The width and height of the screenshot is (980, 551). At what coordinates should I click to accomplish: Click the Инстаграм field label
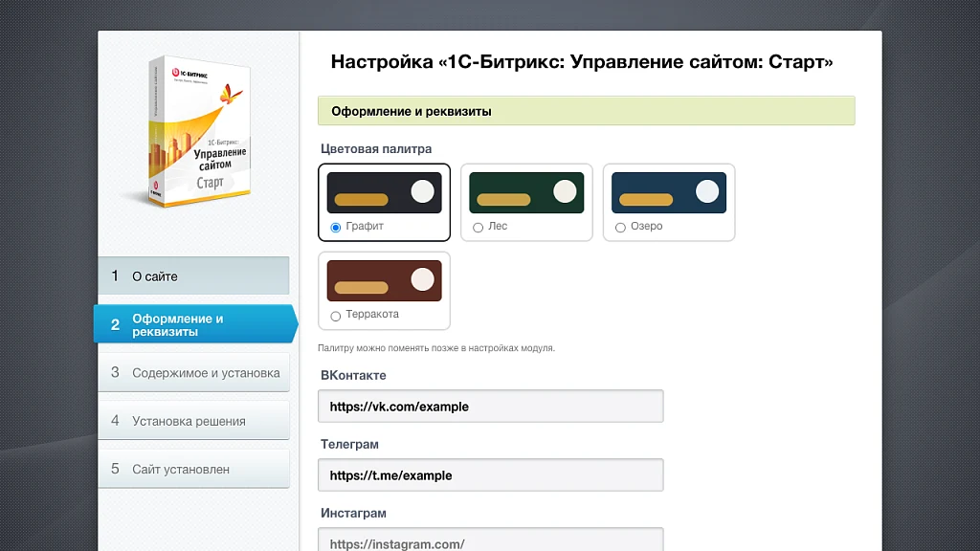click(353, 513)
